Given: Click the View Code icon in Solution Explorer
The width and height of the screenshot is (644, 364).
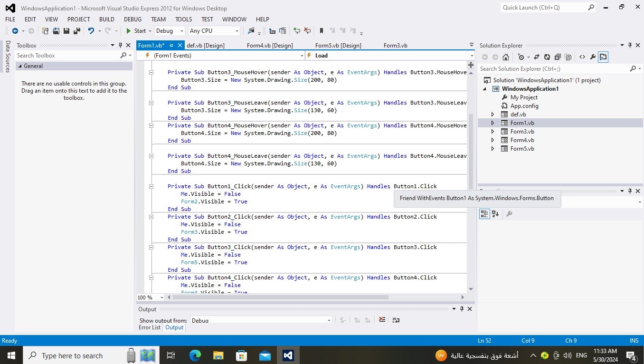Looking at the screenshot, I should coord(582,57).
